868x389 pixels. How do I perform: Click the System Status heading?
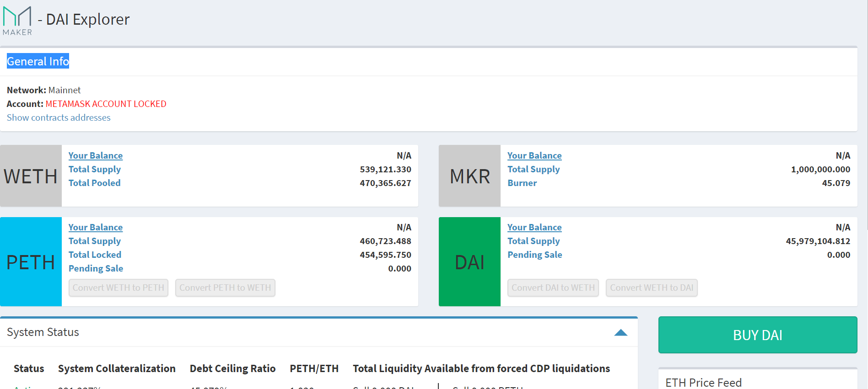pyautogui.click(x=43, y=332)
